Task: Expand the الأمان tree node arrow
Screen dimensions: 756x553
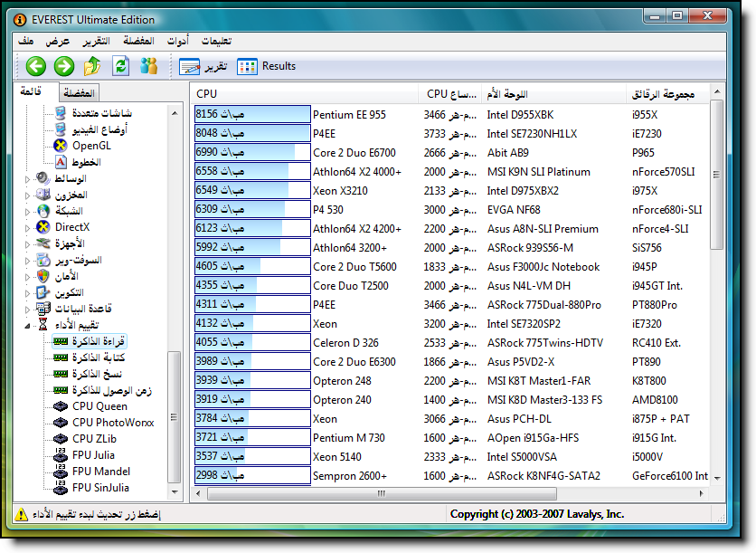Action: [27, 277]
